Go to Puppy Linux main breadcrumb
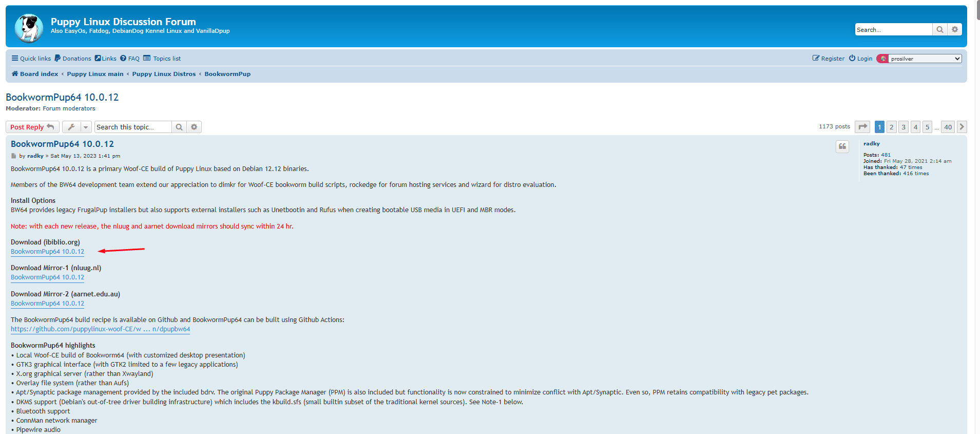Screen dimensions: 980x434 (95, 74)
